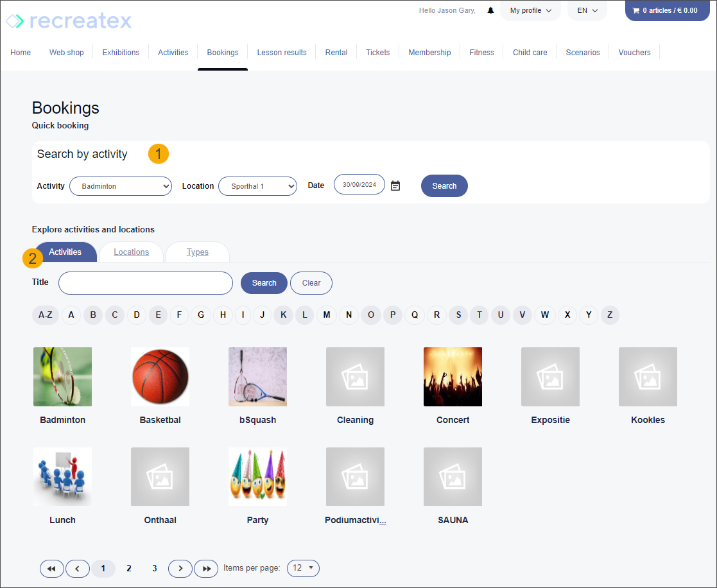Select the Party activity image
Viewport: 717px width, 588px height.
[x=257, y=476]
